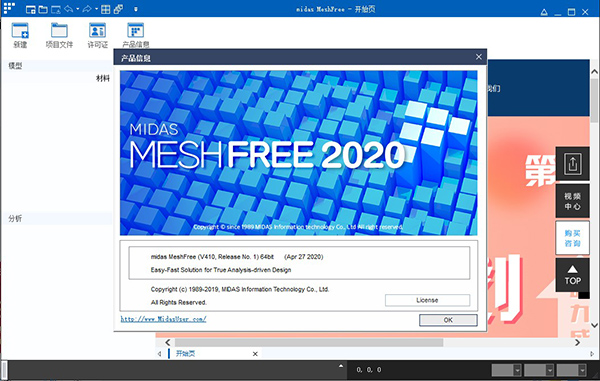
Task: Click the 'Copyright (c) 1989-2019' text line
Action: (240, 290)
